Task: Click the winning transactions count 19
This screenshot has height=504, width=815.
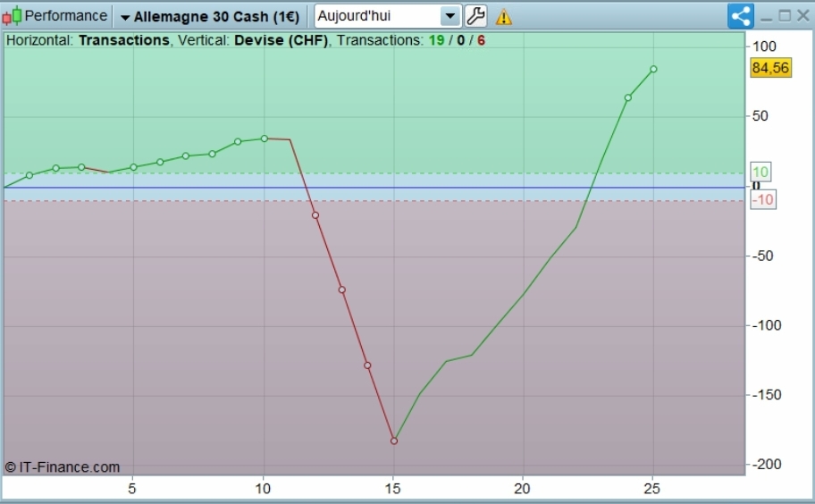Action: (436, 40)
